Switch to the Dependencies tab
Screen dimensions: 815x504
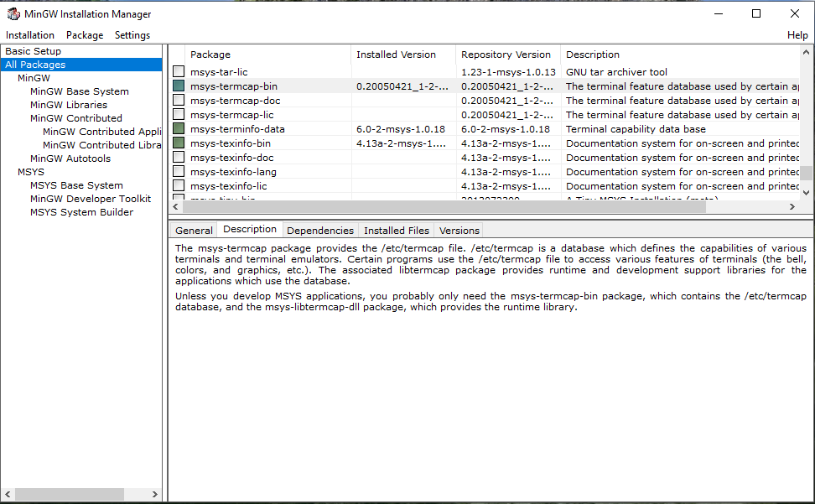tap(320, 231)
